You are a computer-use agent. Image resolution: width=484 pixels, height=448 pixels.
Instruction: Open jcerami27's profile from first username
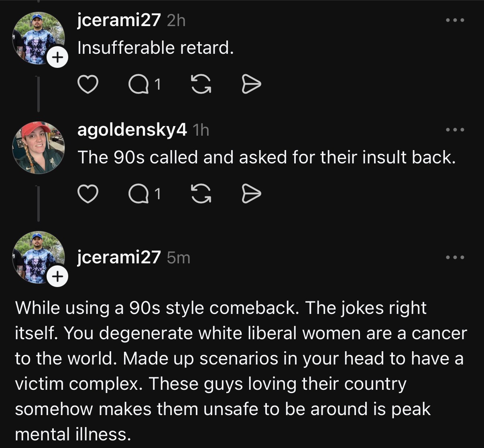click(x=119, y=20)
